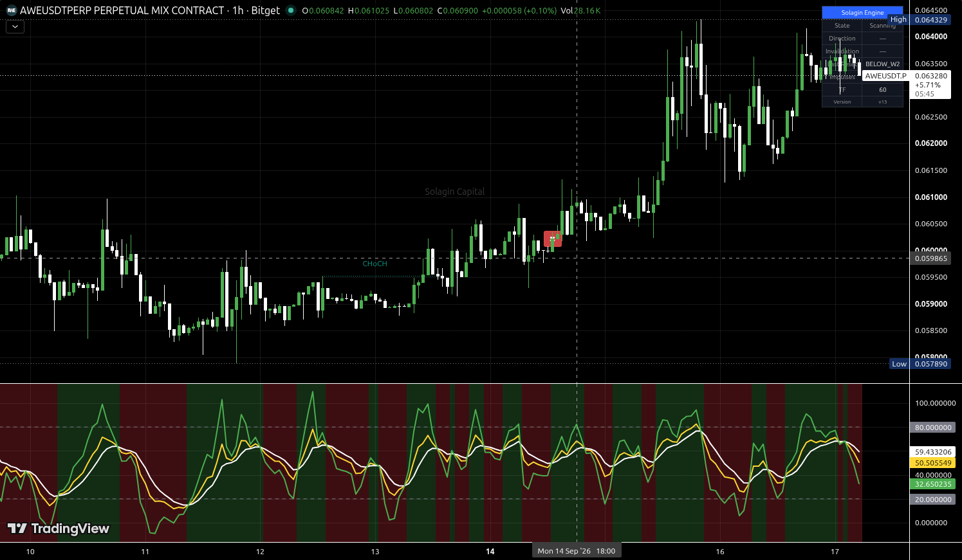Click the Direction cell in Solagin table
Image resolution: width=962 pixels, height=560 pixels.
pos(842,39)
